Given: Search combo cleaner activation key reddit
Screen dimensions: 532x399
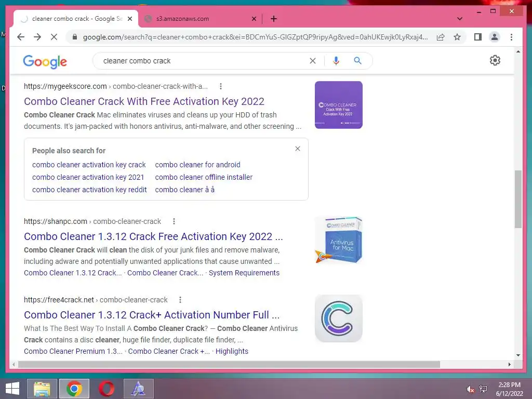Looking at the screenshot, I should click(x=89, y=190).
